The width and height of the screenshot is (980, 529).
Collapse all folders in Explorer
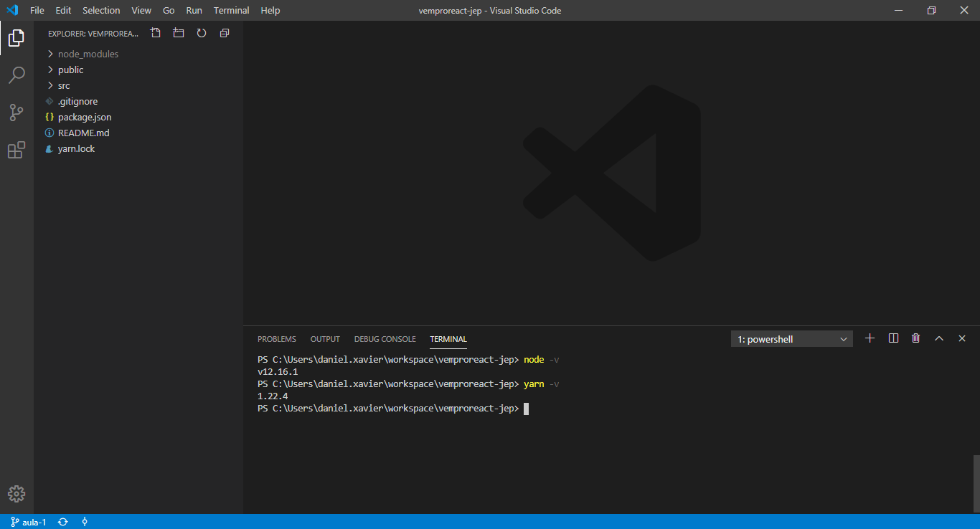(225, 33)
